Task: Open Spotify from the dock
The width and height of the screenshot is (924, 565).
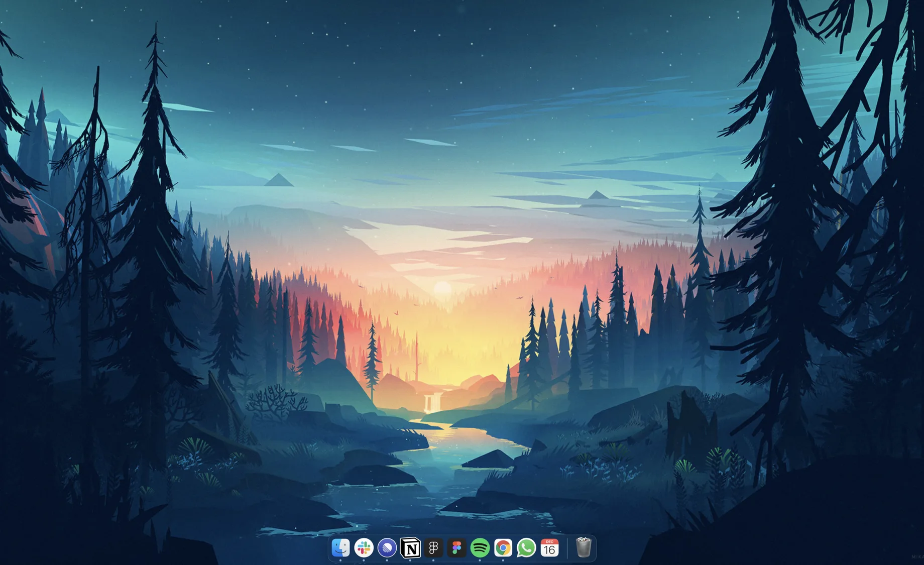Action: 480,547
